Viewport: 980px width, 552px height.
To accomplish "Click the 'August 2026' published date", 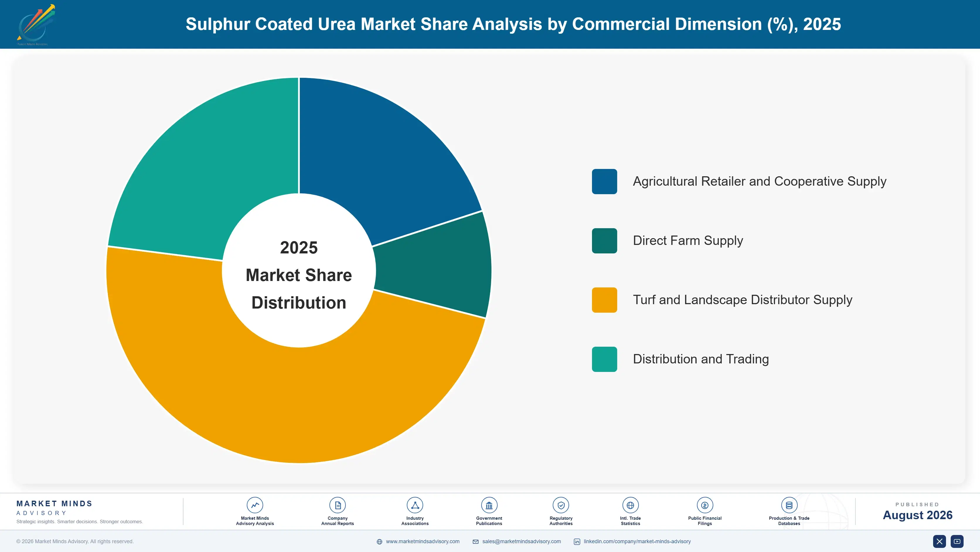I will pyautogui.click(x=917, y=515).
